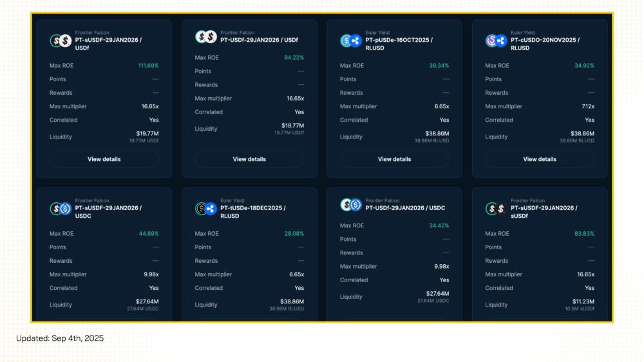
Task: Click the token pair icon for PT-USDf-29JAN2026 / USDC
Action: click(x=351, y=205)
